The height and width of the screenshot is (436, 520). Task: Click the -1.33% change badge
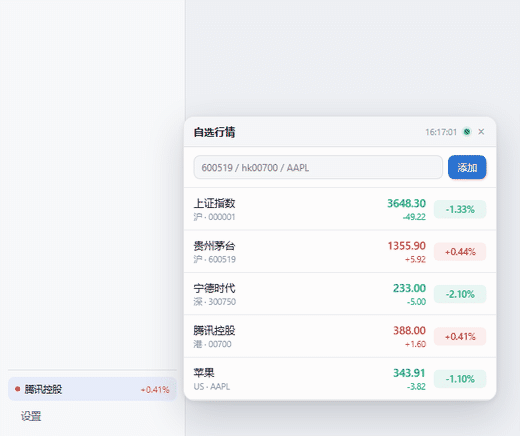460,209
